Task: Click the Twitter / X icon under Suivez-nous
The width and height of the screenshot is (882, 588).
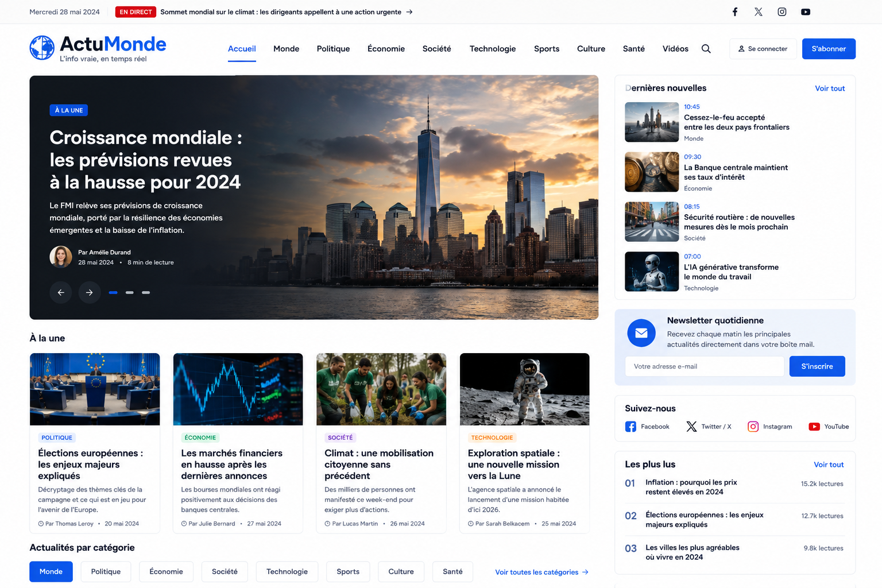Action: tap(691, 427)
